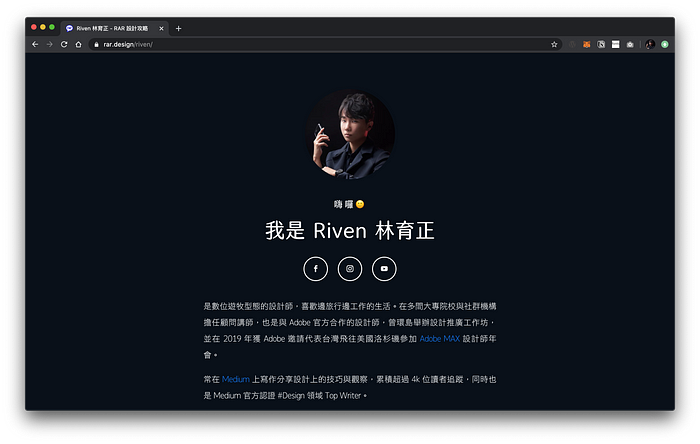
Task: Follow the Medium link
Action: [236, 379]
